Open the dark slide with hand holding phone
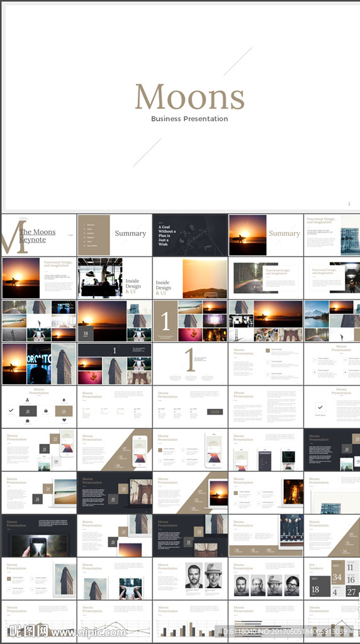 [x=38, y=536]
